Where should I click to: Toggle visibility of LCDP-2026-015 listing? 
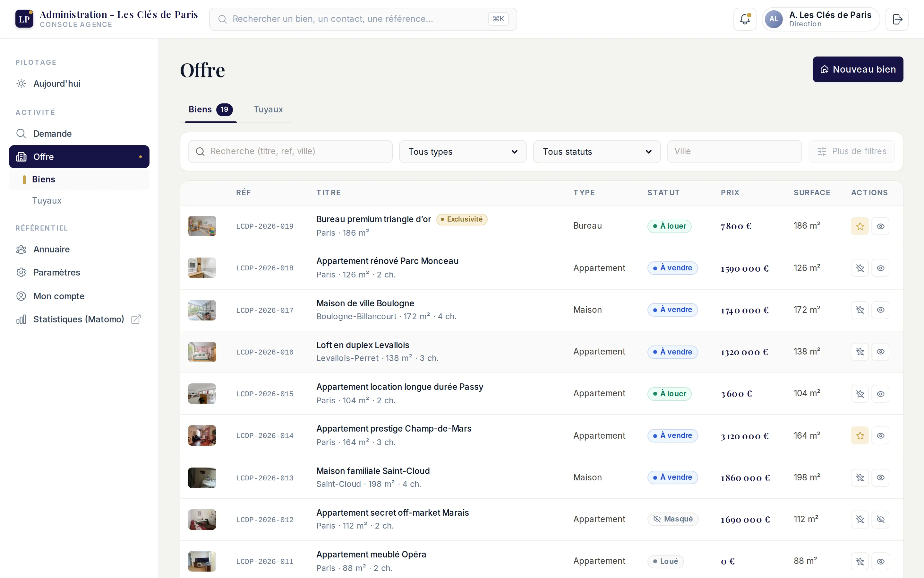[880, 394]
